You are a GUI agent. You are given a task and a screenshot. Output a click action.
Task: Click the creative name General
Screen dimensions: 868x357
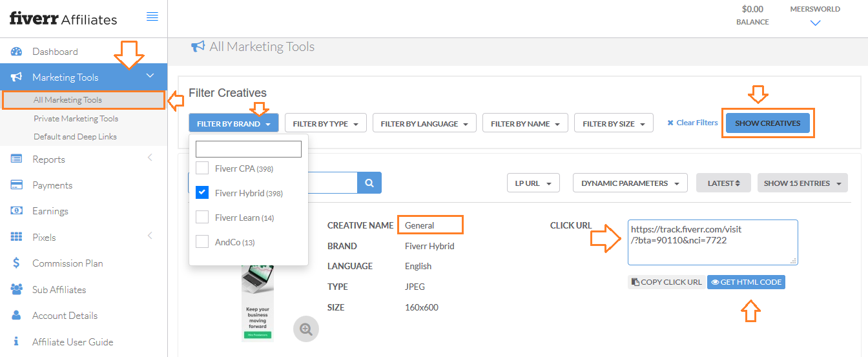[x=420, y=225]
